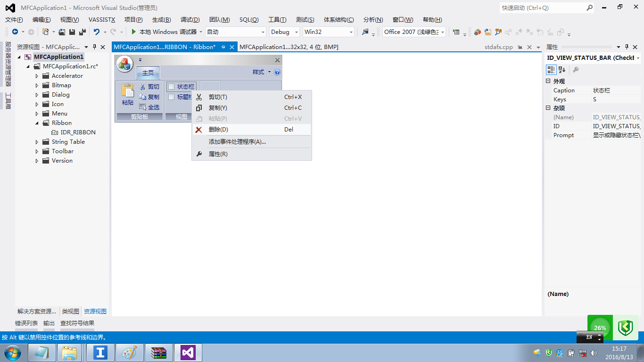
Task: Click the ribbon application round button
Action: 124,64
